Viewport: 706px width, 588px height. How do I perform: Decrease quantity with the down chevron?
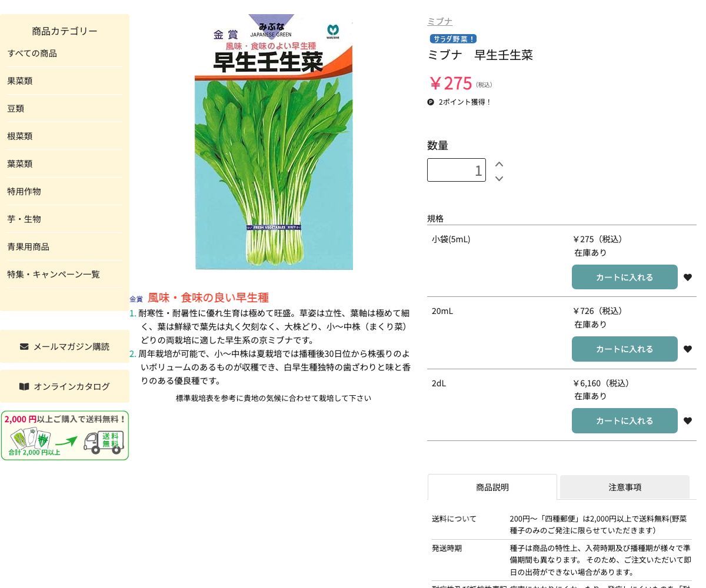pos(499,178)
